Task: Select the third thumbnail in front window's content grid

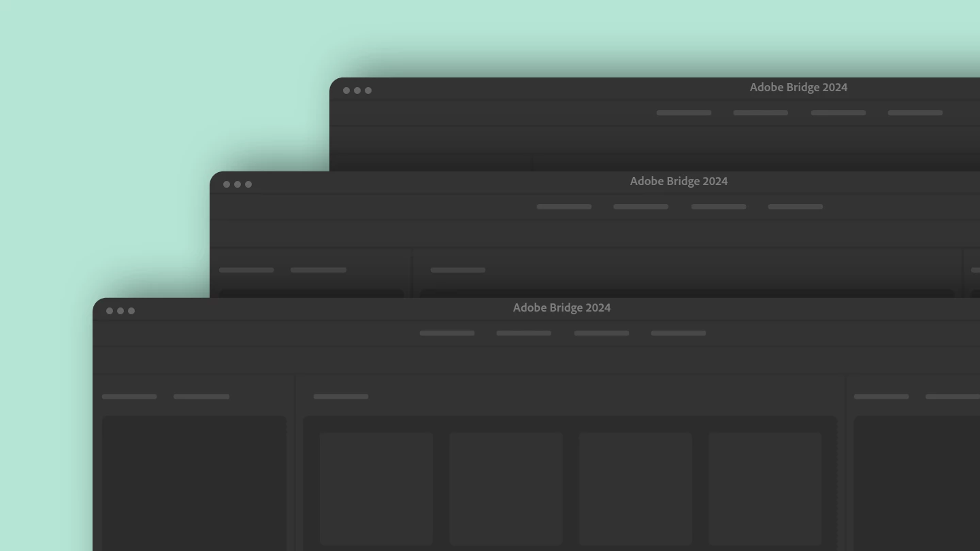Action: coord(636,488)
